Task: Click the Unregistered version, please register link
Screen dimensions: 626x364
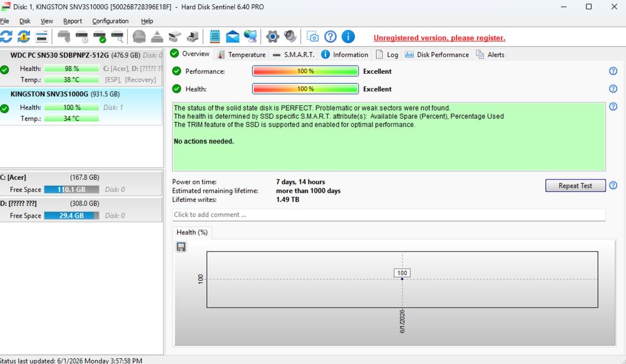Action: pos(439,38)
